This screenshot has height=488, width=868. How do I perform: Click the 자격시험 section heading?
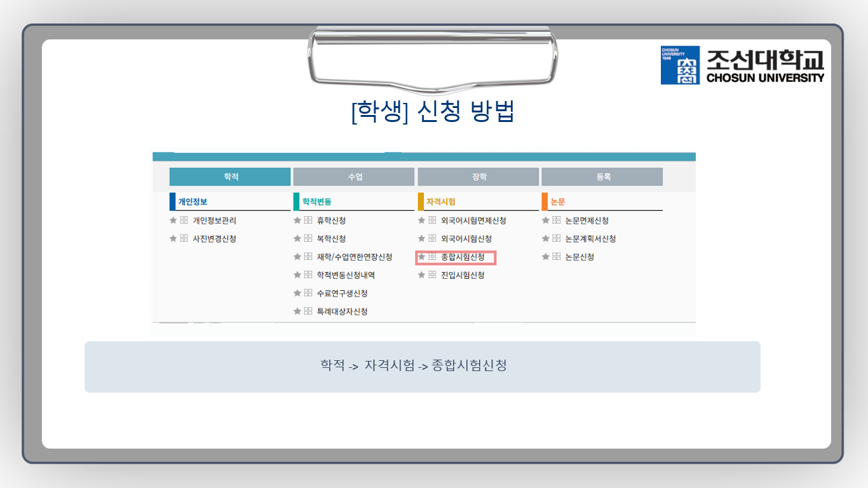click(x=441, y=202)
